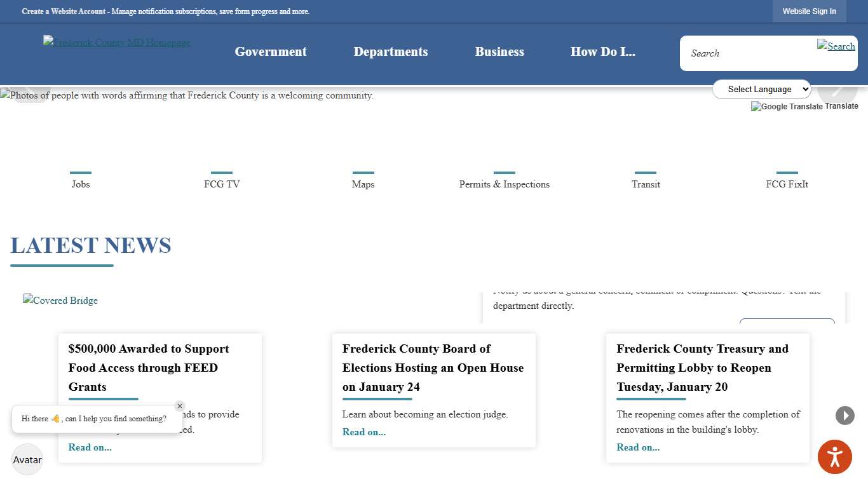The width and height of the screenshot is (868, 488).
Task: Open the chat Avatar assistant
Action: click(27, 459)
